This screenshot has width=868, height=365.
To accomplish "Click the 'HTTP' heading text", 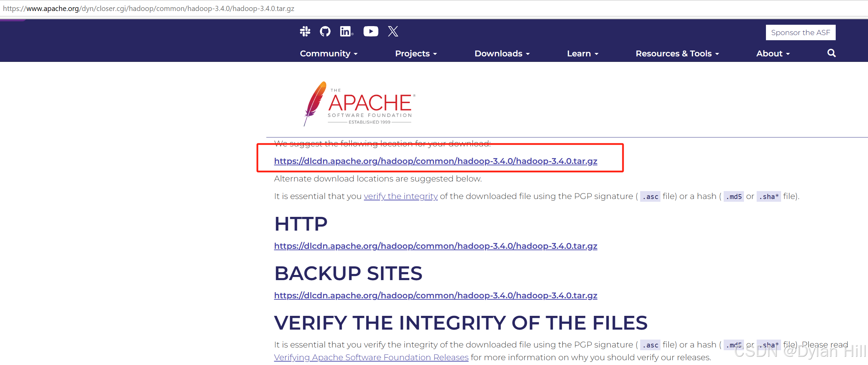I will pos(301,224).
